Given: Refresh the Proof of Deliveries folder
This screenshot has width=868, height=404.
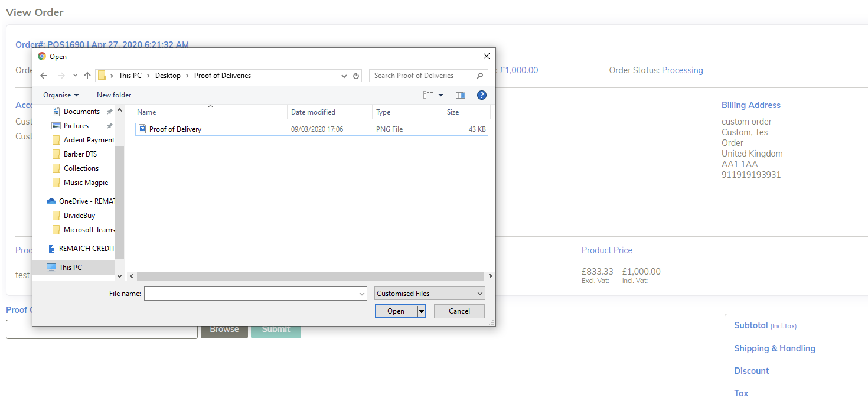Looking at the screenshot, I should coord(355,76).
